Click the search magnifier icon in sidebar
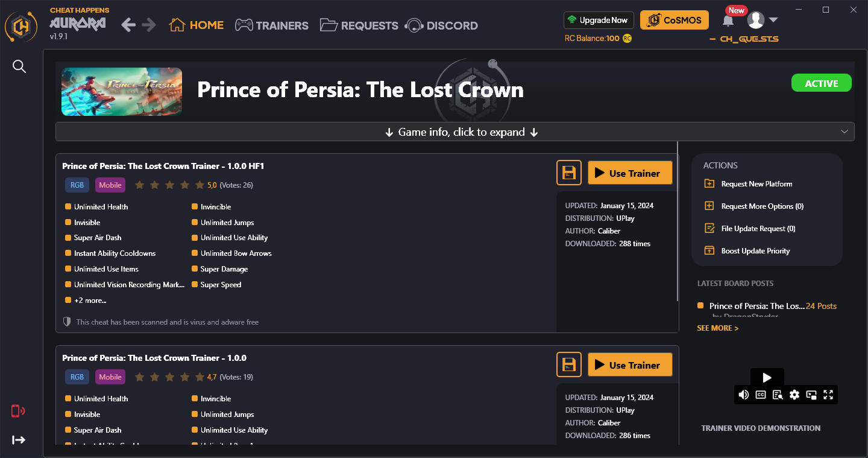868x458 pixels. [x=19, y=66]
